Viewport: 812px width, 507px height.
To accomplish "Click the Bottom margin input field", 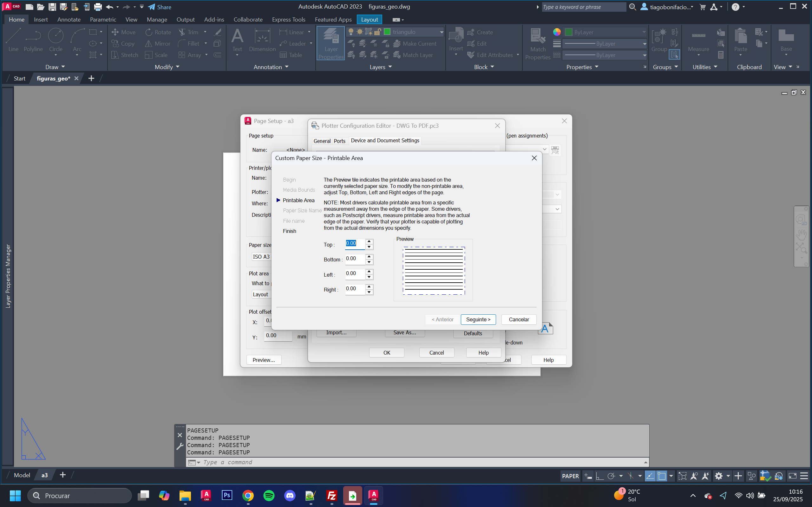I will [x=354, y=259].
